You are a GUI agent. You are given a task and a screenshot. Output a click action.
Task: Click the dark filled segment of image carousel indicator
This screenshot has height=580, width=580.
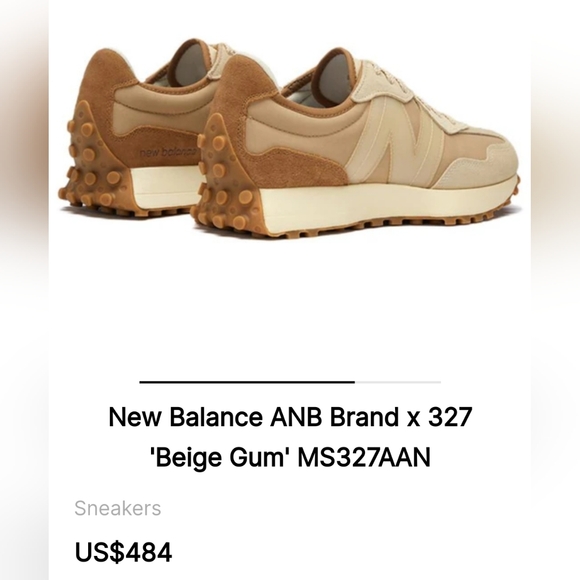point(247,382)
